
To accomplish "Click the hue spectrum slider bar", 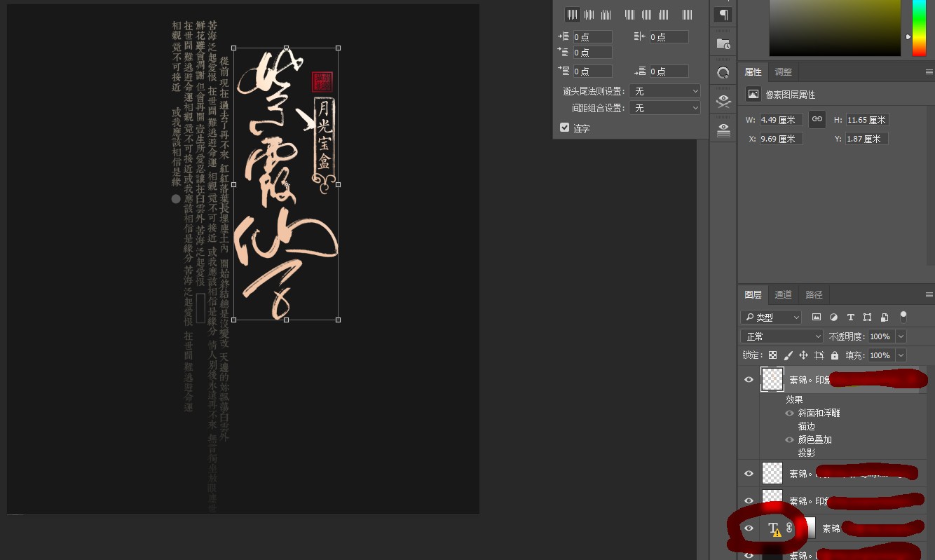I will pyautogui.click(x=919, y=28).
